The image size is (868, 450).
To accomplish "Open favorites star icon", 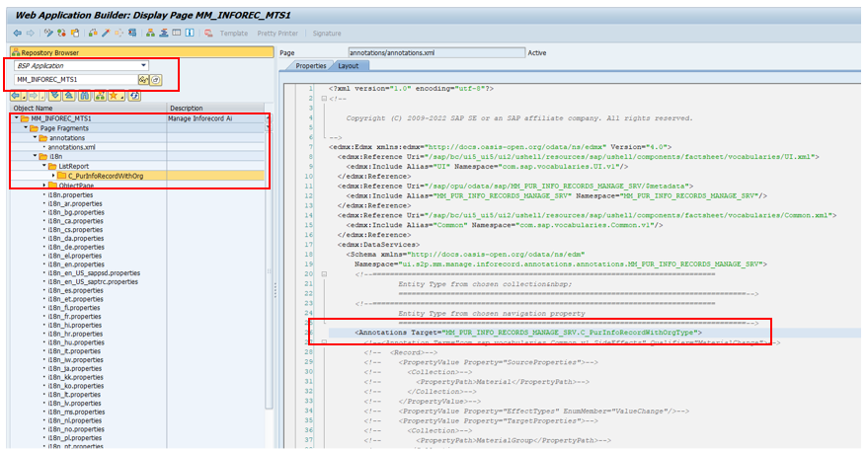I will click(114, 96).
